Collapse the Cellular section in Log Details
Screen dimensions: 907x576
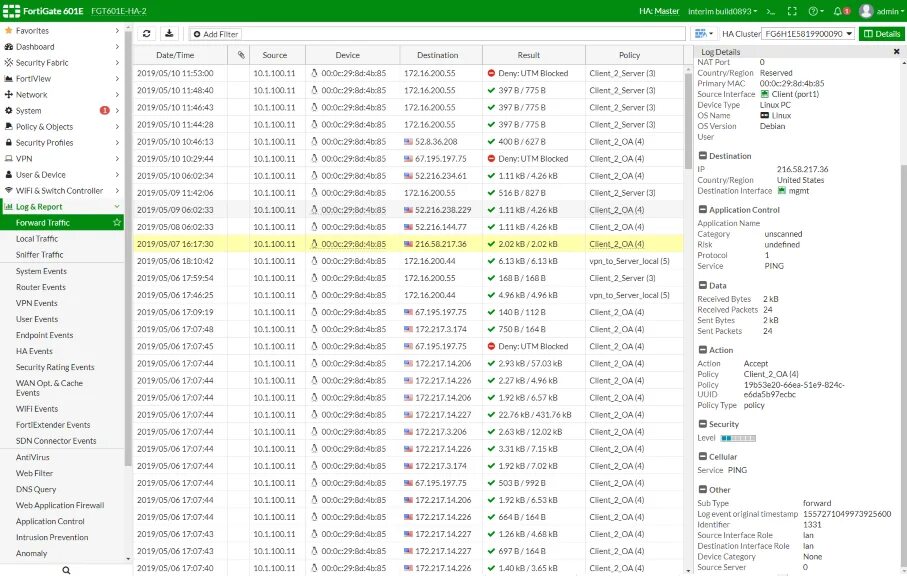pos(702,456)
